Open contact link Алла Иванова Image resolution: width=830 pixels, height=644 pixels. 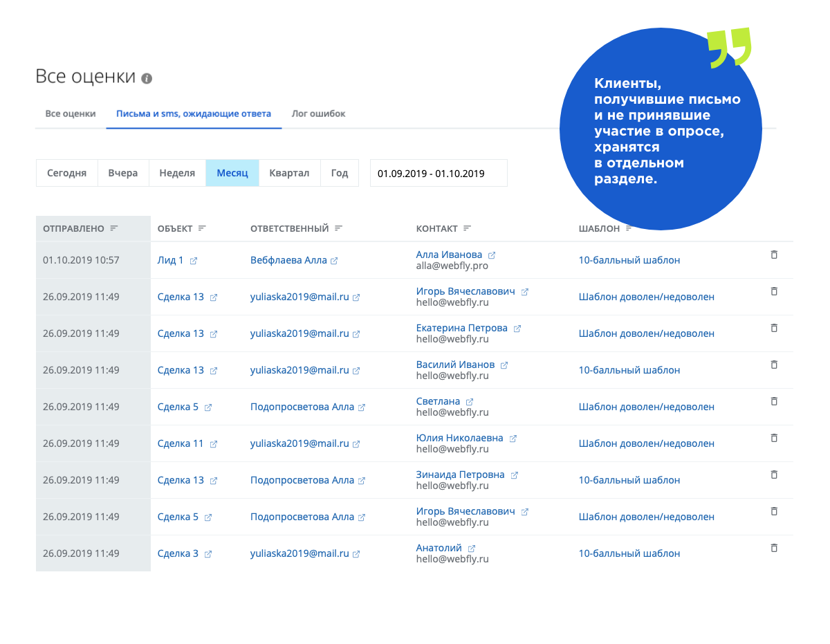pyautogui.click(x=449, y=255)
